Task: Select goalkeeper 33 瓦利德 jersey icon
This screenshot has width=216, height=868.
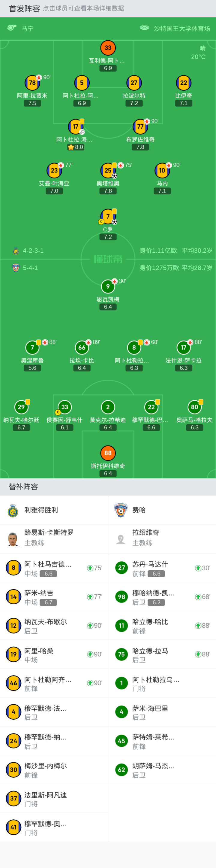Action: tap(108, 48)
